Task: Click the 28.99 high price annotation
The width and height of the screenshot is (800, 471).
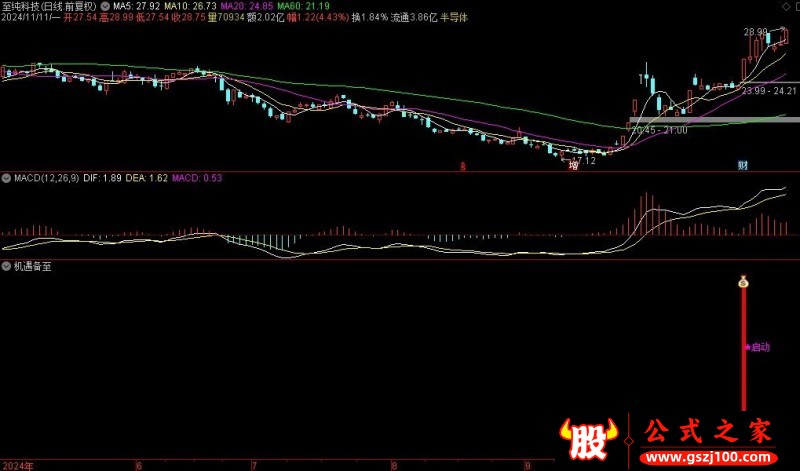Action: [755, 32]
